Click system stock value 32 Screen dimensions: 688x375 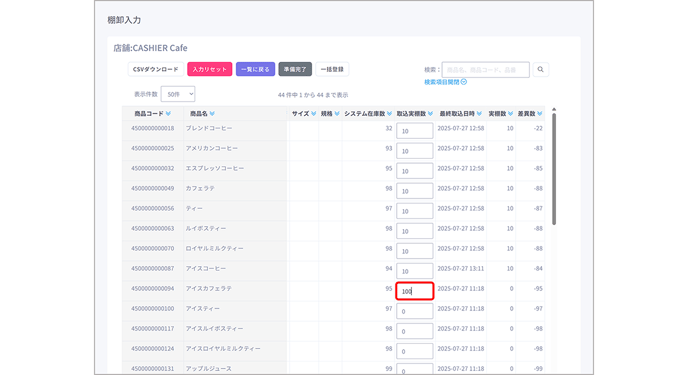tap(389, 128)
